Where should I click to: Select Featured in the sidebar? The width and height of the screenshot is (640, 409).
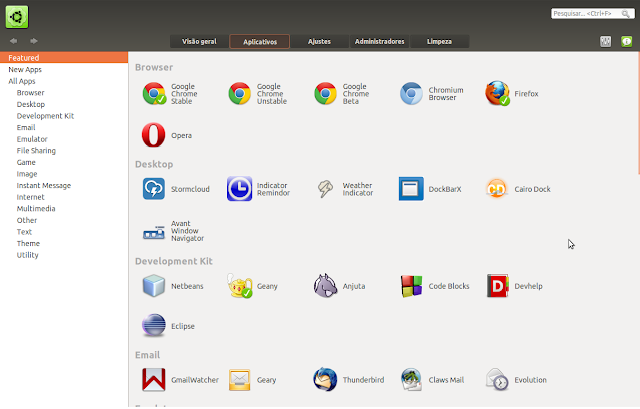click(64, 58)
